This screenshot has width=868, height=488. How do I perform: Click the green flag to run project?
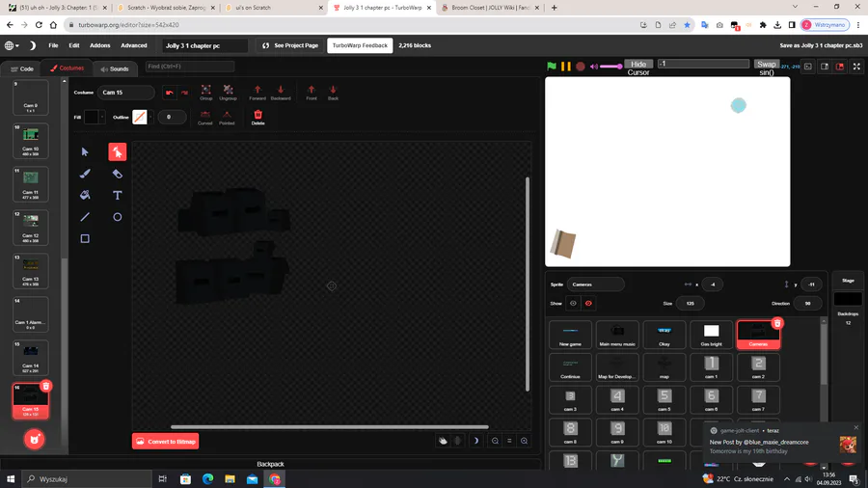click(552, 66)
